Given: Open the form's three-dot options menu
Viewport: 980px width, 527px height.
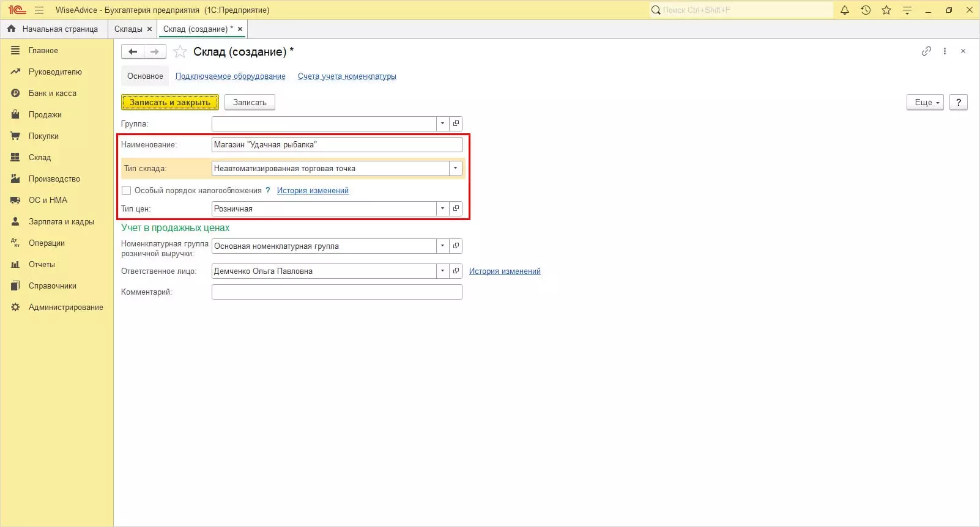Looking at the screenshot, I should 945,51.
